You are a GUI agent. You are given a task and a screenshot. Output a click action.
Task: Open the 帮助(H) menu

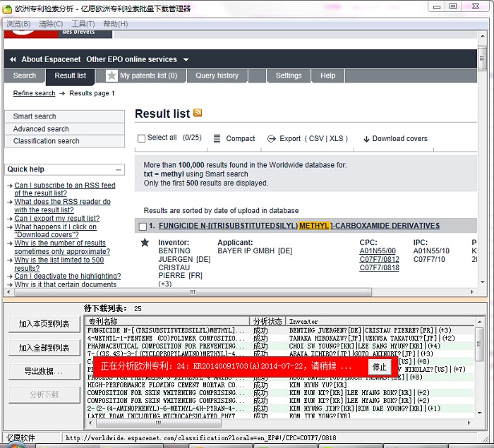(115, 24)
